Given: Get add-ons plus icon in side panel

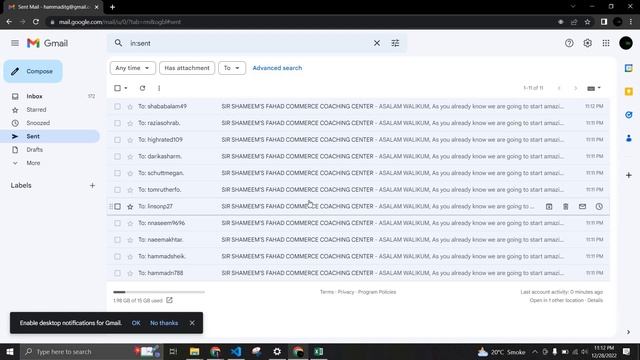Looking at the screenshot, I should tap(629, 175).
